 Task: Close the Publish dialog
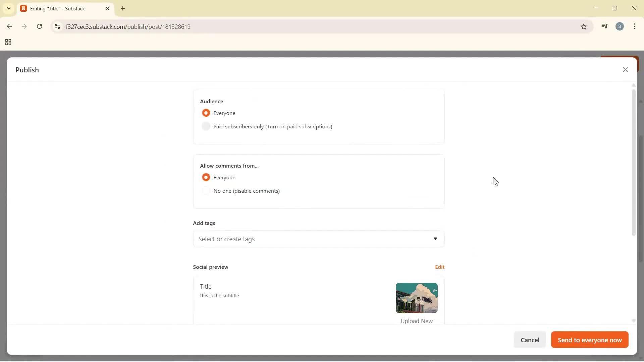[626, 69]
